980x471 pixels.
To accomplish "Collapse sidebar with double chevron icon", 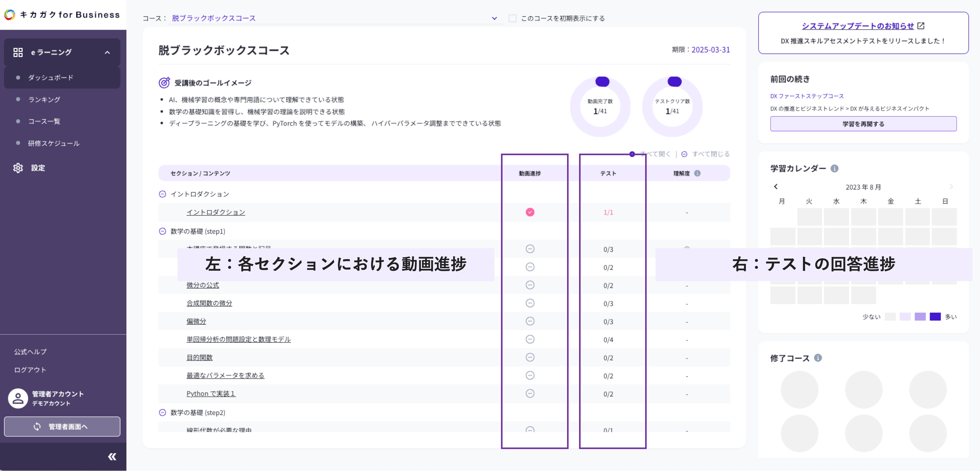I will (112, 456).
